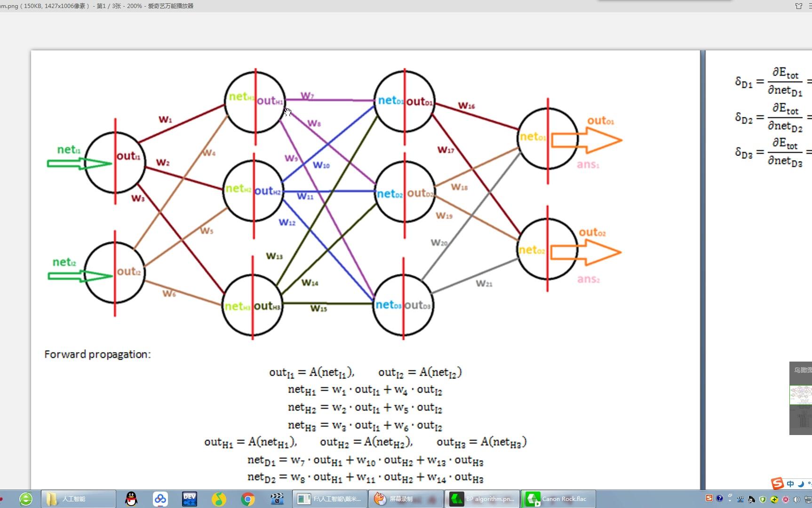This screenshot has height=508, width=812.
Task: Click clapperboard tray icon
Action: click(x=740, y=500)
